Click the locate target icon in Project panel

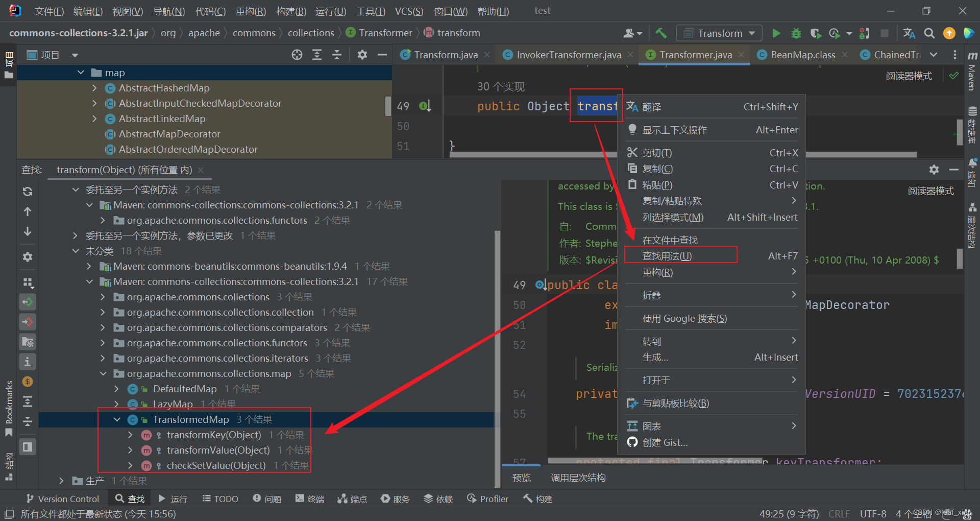click(x=297, y=55)
